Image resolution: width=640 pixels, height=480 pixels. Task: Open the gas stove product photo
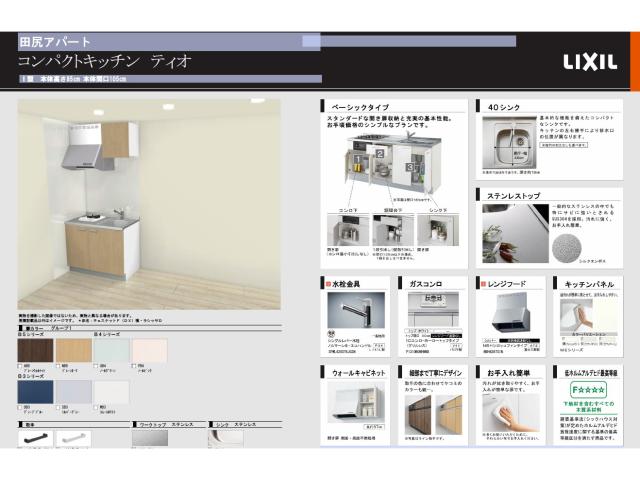click(x=433, y=309)
